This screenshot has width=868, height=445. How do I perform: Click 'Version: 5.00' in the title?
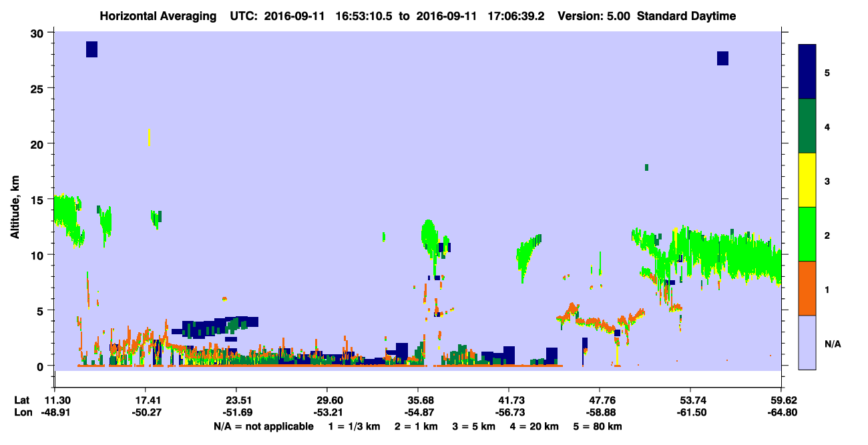point(594,16)
